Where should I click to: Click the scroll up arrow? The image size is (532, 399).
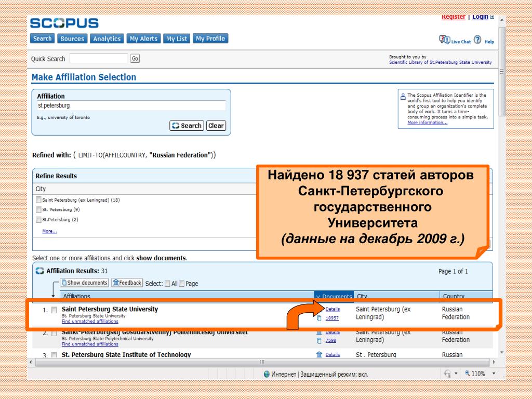tap(502, 20)
